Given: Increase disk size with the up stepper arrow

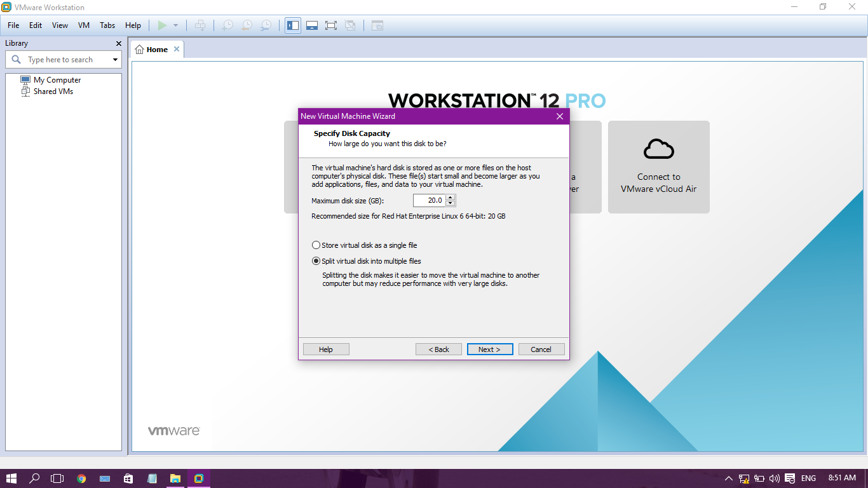Looking at the screenshot, I should 451,198.
